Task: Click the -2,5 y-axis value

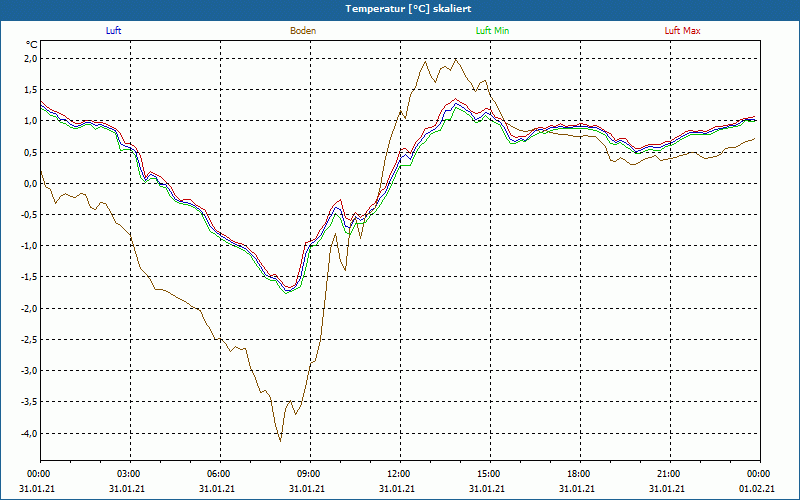Action: pyautogui.click(x=30, y=340)
